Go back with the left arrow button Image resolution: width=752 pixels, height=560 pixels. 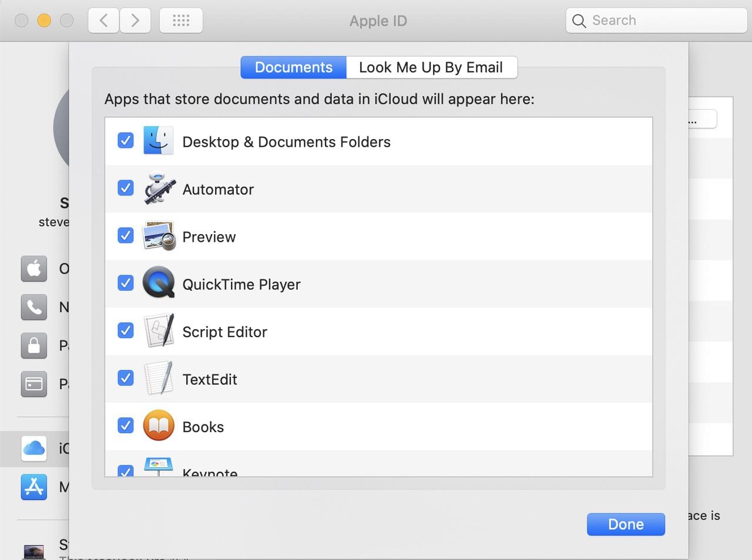tap(104, 21)
